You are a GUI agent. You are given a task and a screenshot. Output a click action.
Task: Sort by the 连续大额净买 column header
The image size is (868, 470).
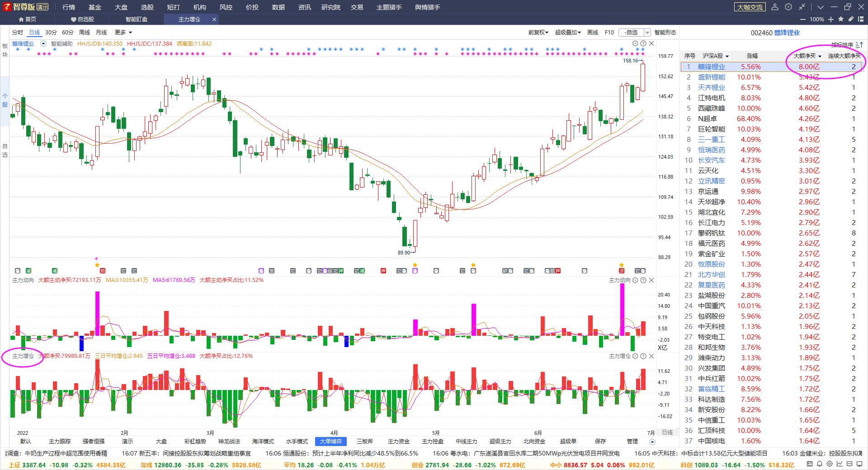pos(844,56)
